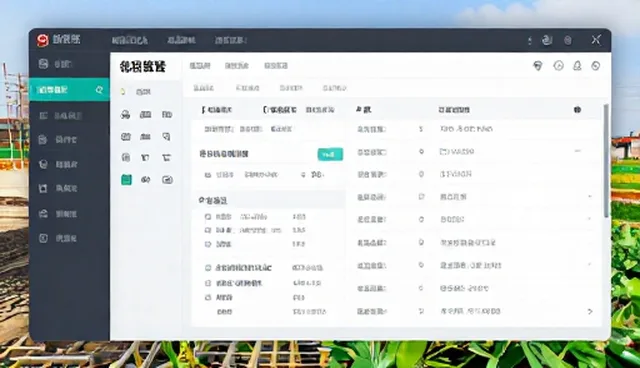
Task: Open the second menu item in the dark title bar
Action: click(x=181, y=40)
